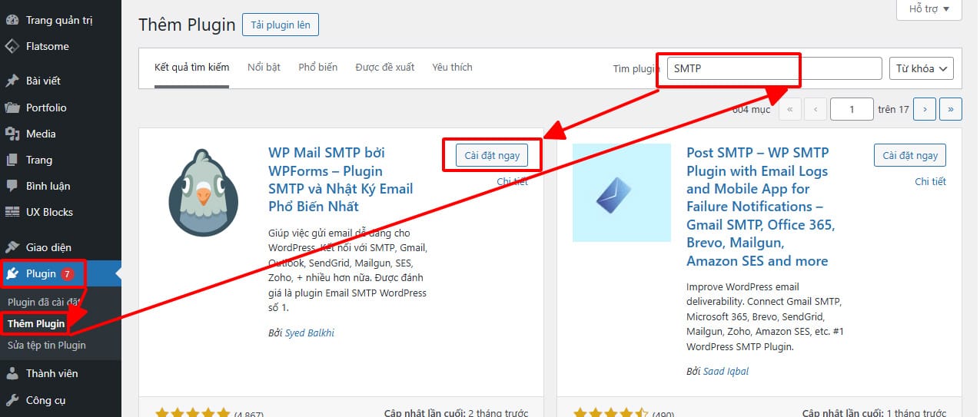Click the rating stars under Post SMTP
980x417 pixels.
click(x=610, y=413)
